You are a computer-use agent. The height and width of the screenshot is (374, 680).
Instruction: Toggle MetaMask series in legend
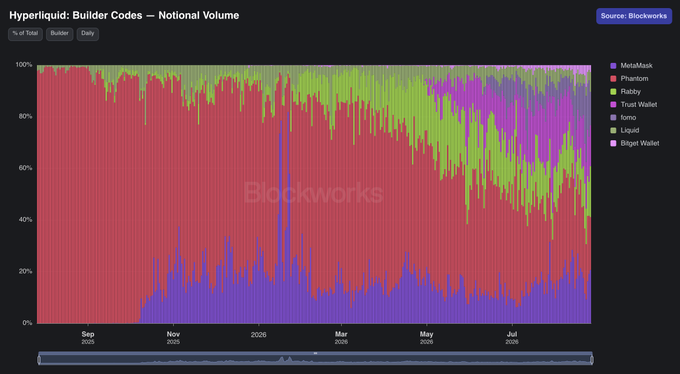[631, 66]
